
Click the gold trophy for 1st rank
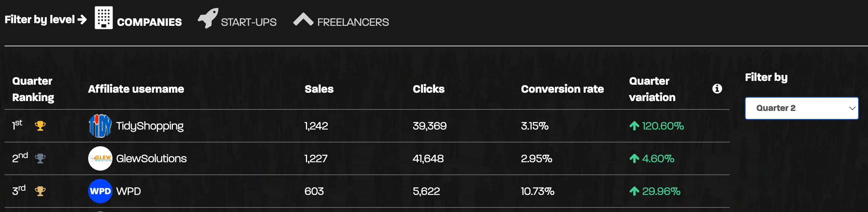[x=40, y=126]
